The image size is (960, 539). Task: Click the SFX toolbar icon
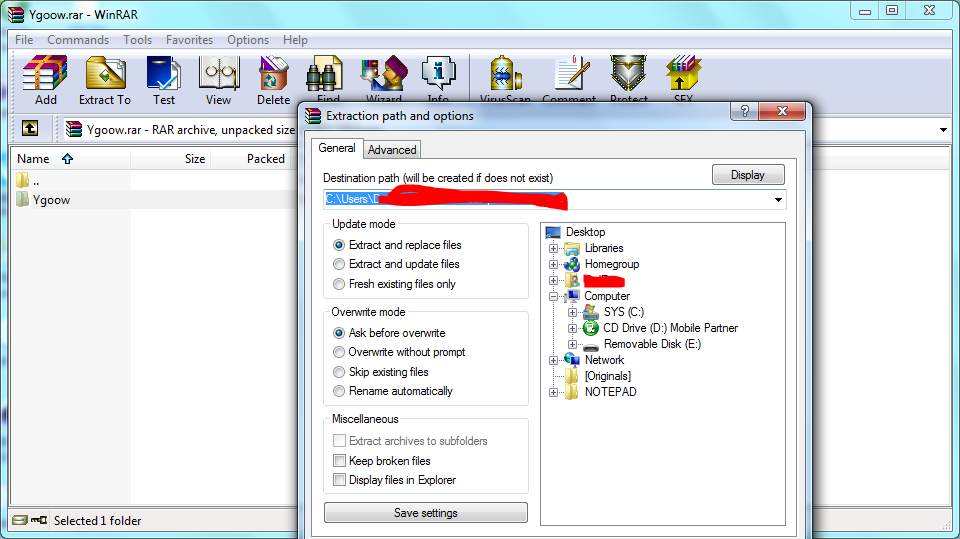[x=683, y=73]
